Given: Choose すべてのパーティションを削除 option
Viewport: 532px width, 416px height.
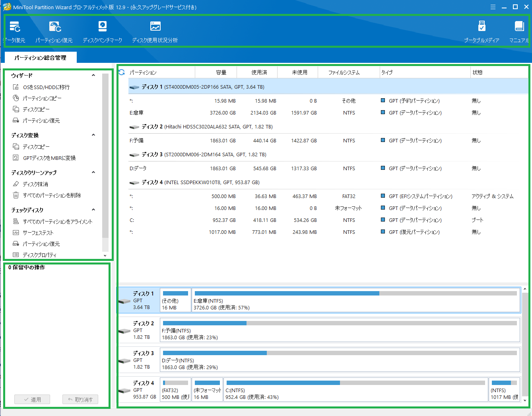Looking at the screenshot, I should click(52, 195).
